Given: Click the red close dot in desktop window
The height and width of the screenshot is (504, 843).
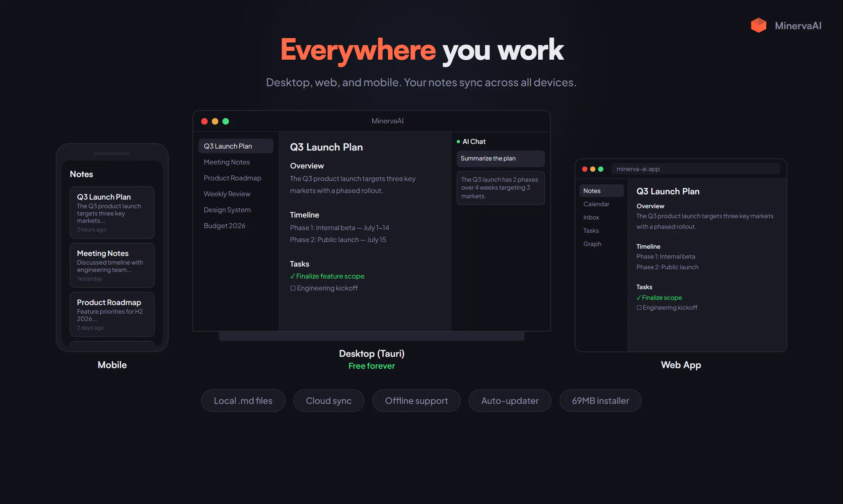Looking at the screenshot, I should pyautogui.click(x=204, y=121).
